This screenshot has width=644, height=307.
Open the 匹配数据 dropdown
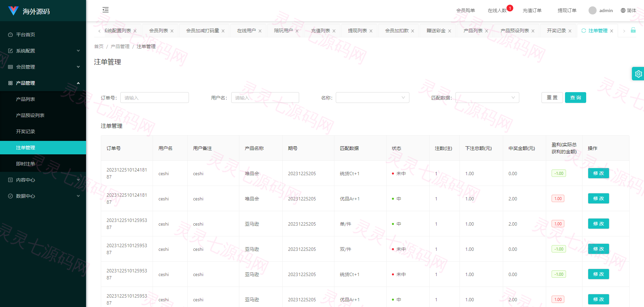(487, 98)
